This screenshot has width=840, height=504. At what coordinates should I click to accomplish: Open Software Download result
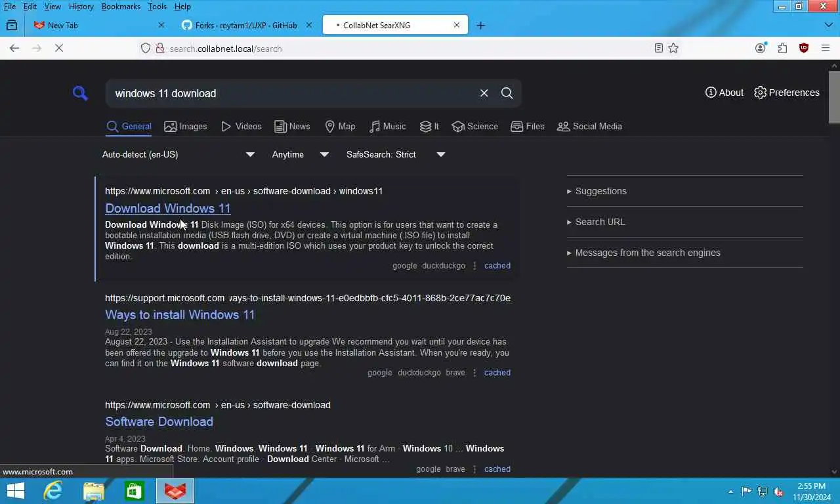(159, 421)
